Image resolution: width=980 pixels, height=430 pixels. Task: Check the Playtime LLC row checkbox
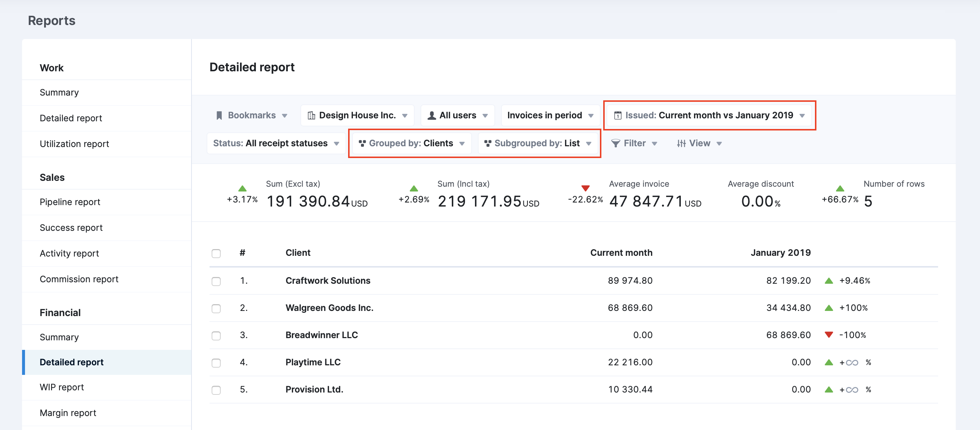(x=216, y=363)
